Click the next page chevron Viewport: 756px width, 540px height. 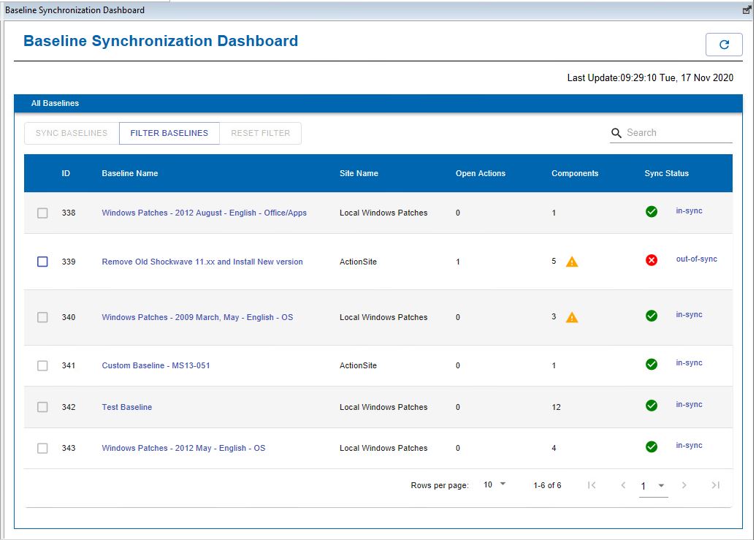click(x=684, y=485)
